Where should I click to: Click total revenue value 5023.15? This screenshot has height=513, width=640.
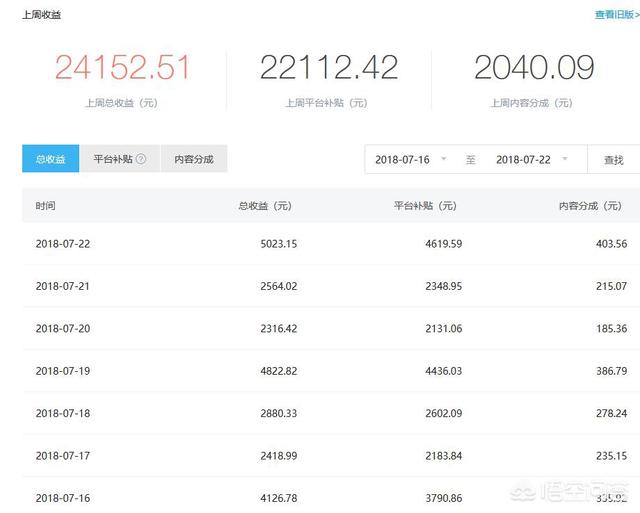[x=279, y=244]
